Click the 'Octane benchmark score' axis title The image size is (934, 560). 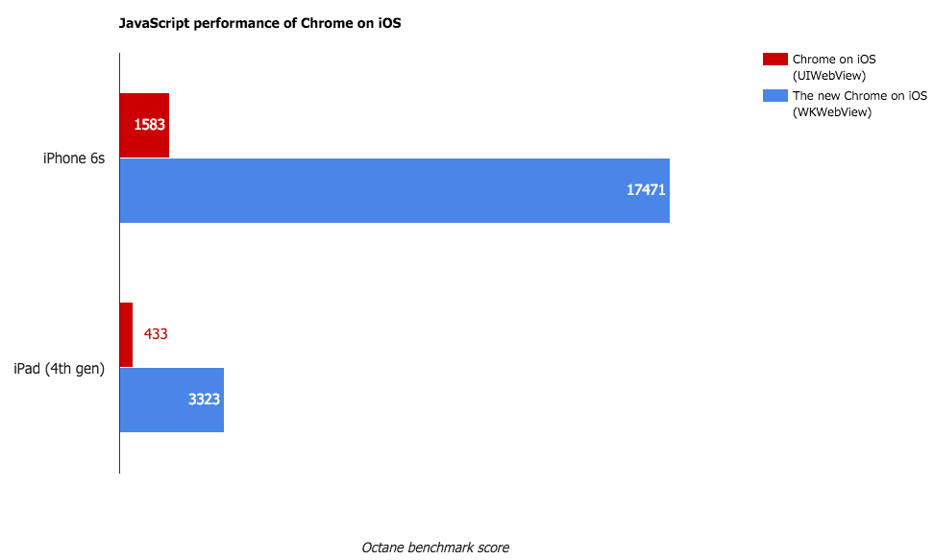[x=435, y=548]
